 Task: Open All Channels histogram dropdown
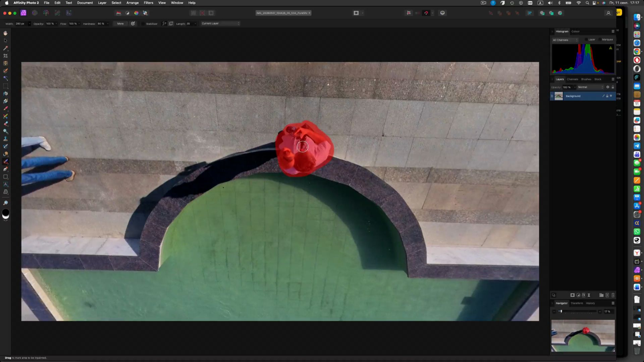click(565, 40)
